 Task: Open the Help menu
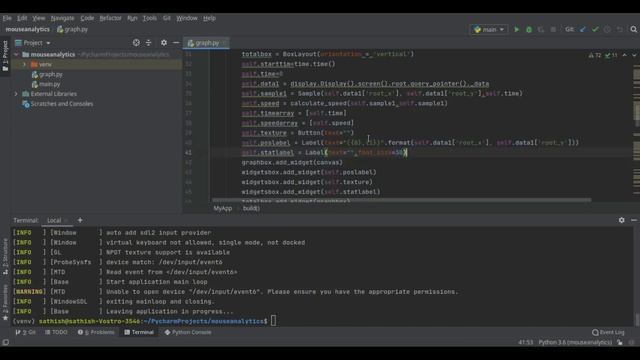209,18
